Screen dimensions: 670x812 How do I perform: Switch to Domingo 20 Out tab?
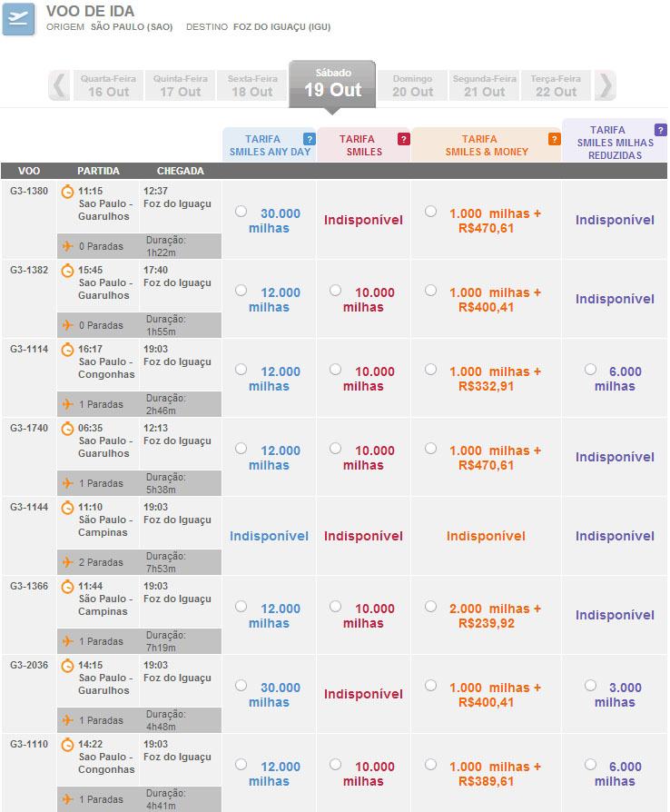point(413,85)
